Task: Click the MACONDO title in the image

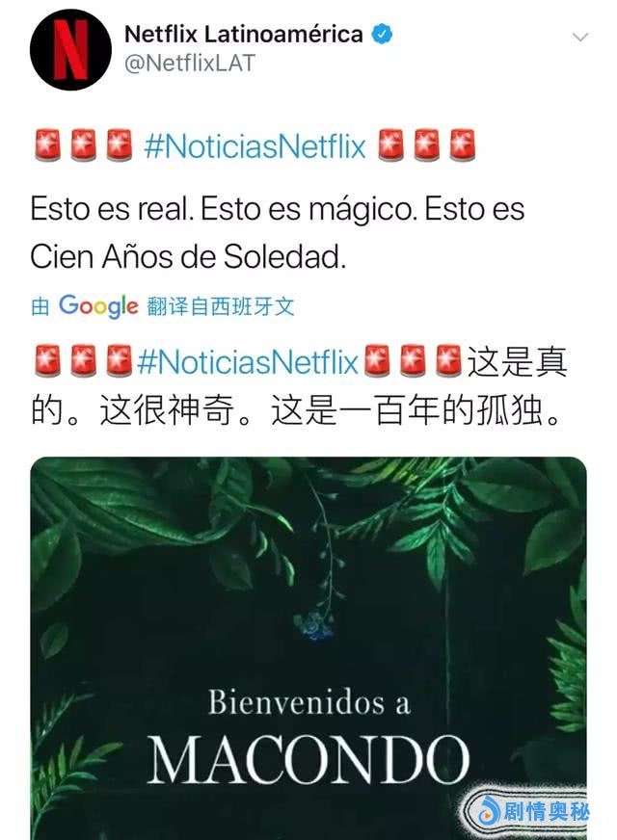Action: click(308, 760)
